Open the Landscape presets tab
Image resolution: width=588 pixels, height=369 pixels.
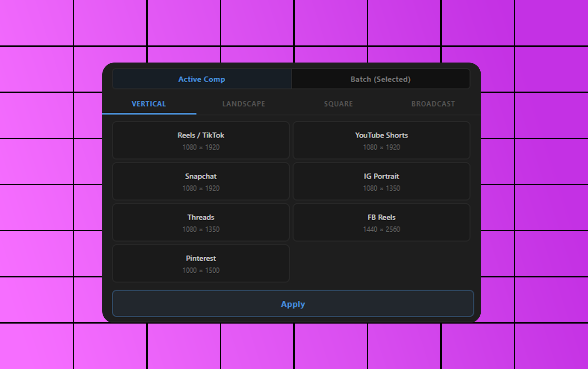coord(244,104)
